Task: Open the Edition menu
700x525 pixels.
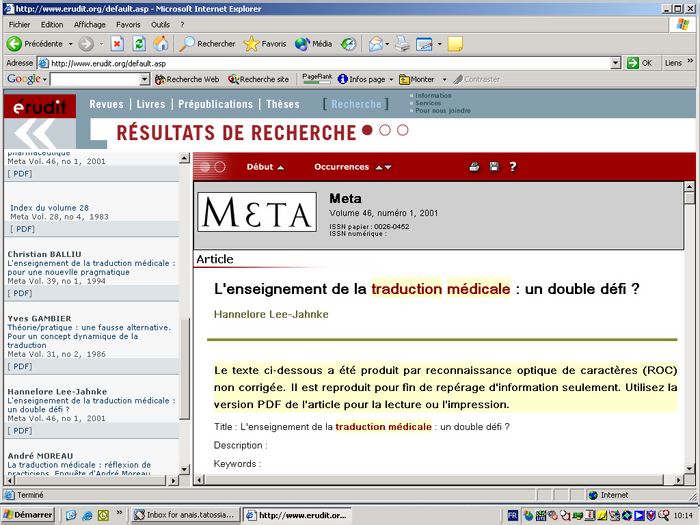Action: click(x=52, y=25)
